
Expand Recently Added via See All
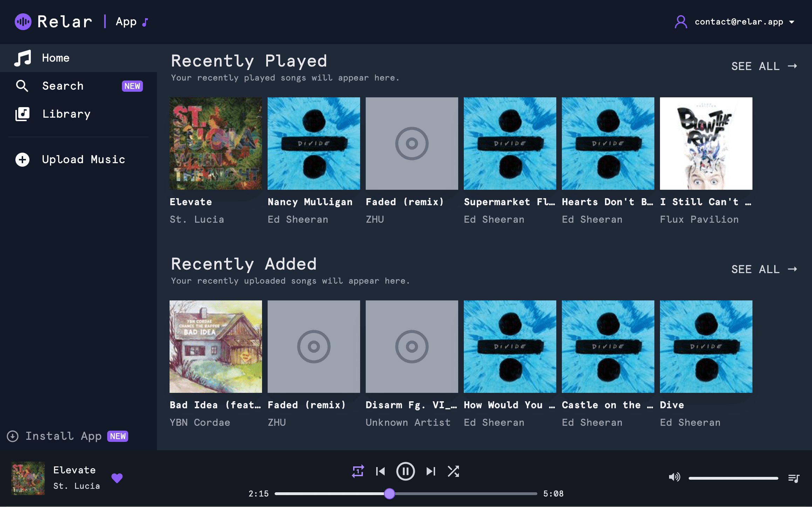764,269
